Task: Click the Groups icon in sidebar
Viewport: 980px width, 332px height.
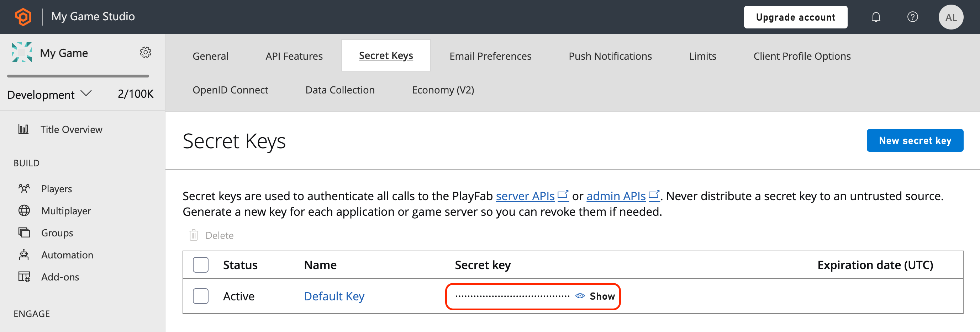Action: pyautogui.click(x=23, y=232)
